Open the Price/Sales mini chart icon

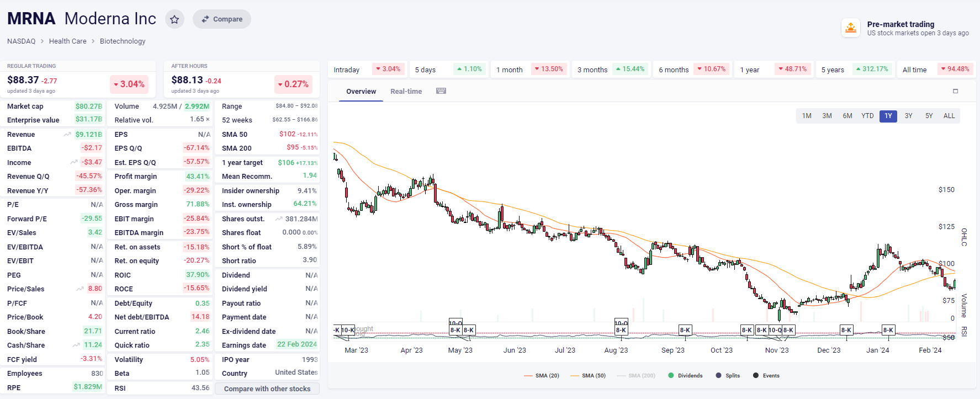click(x=81, y=289)
